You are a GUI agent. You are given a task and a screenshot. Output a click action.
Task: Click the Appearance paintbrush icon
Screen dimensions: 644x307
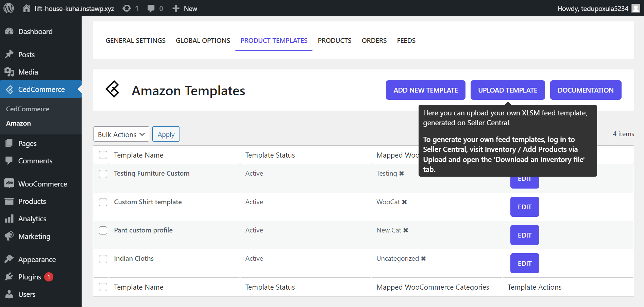pyautogui.click(x=9, y=259)
